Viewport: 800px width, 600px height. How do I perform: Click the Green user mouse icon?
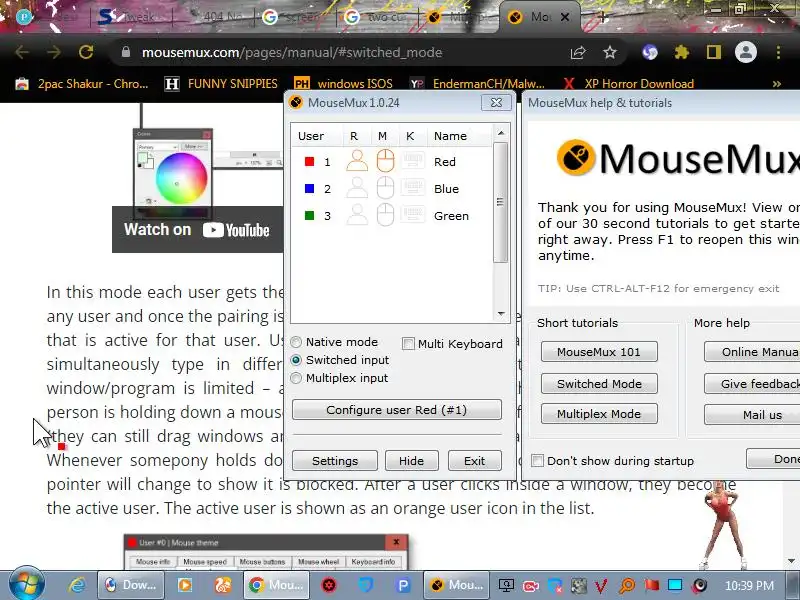[x=386, y=215]
